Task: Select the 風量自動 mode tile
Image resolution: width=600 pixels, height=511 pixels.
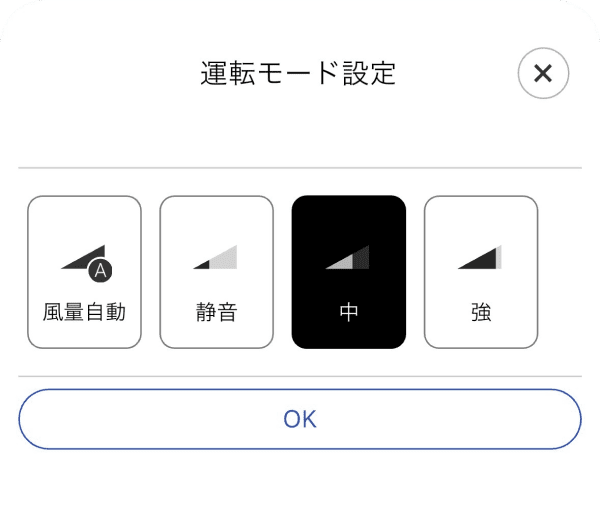Action: coord(84,272)
